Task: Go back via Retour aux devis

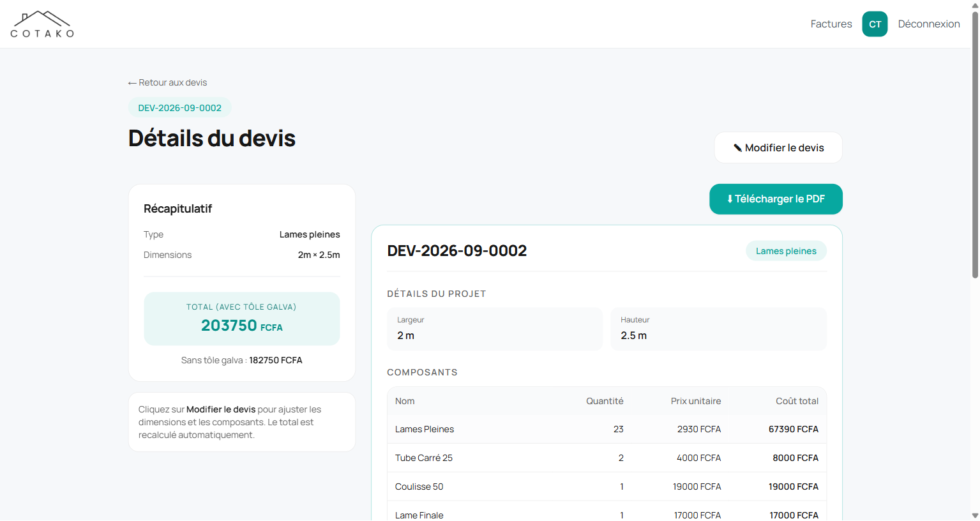Action: (x=167, y=82)
